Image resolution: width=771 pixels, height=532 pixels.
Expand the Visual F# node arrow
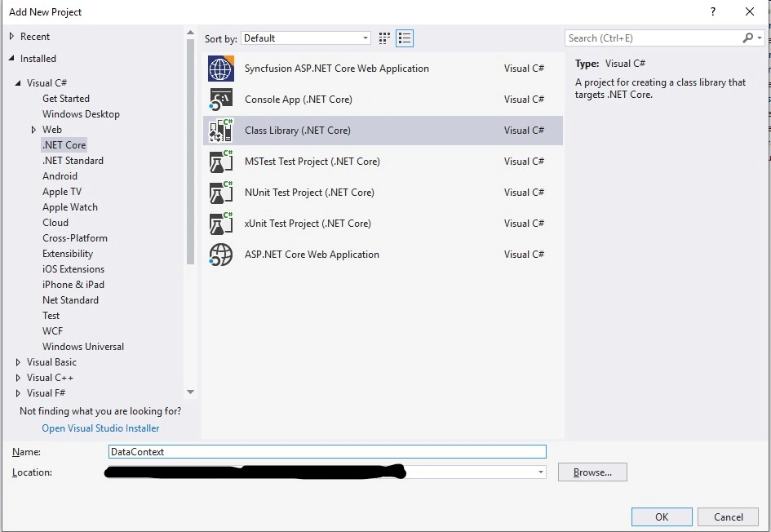tap(18, 393)
